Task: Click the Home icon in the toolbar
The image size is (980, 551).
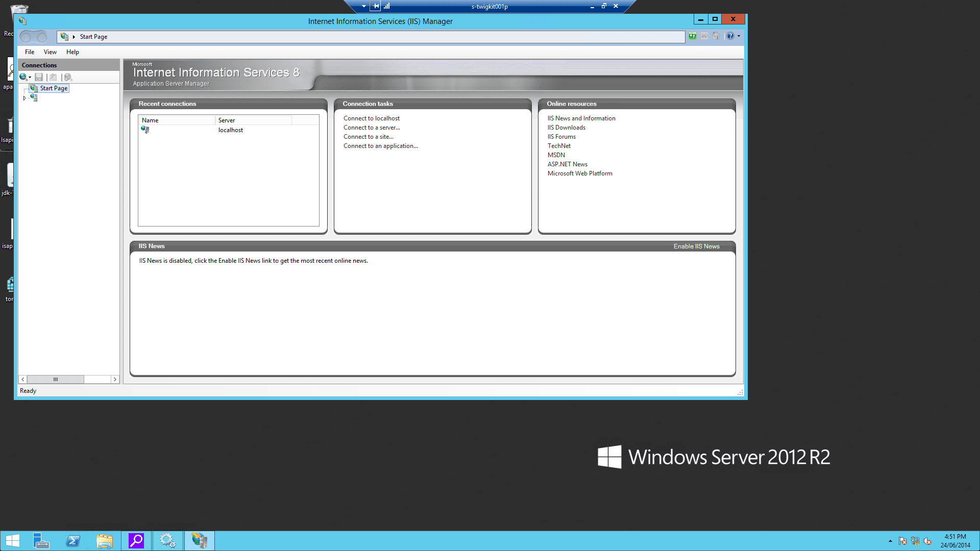Action: tap(716, 36)
